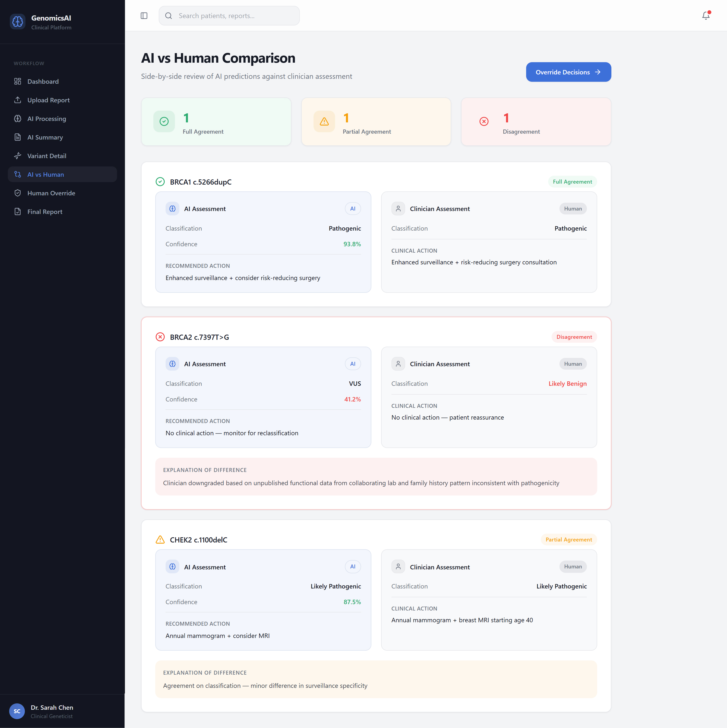727x728 pixels.
Task: Open the notifications bell
Action: point(706,15)
